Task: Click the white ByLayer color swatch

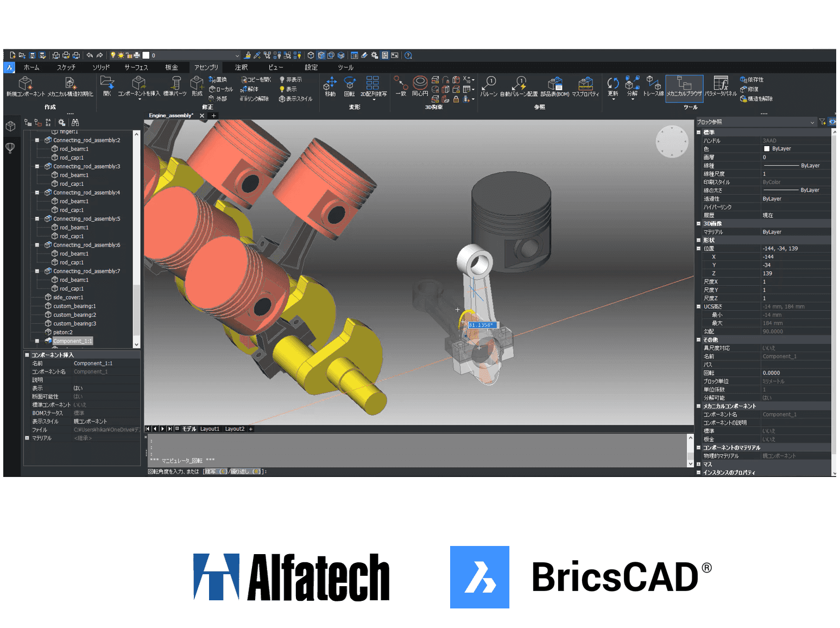Action: 766,149
